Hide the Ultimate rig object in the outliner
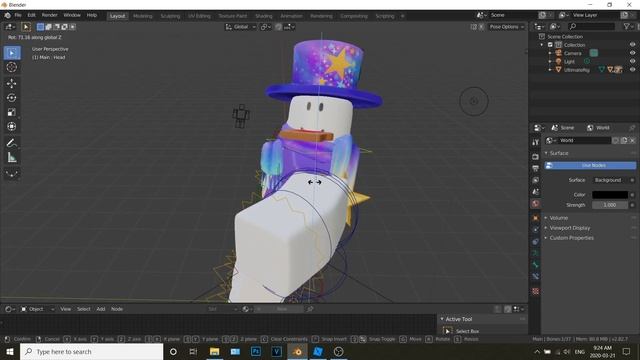Viewport: 640px width, 360px height. click(632, 70)
